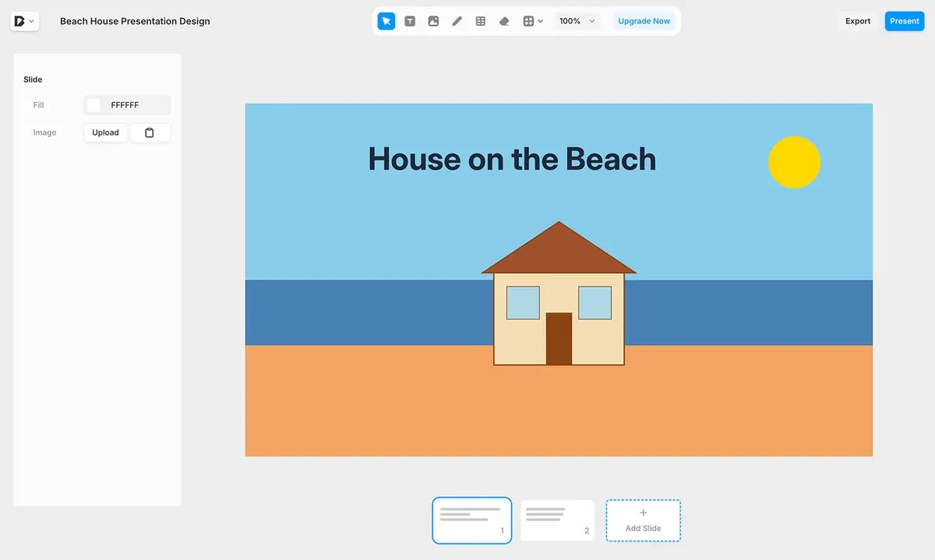Click the Upload button for slide image
This screenshot has width=935, height=560.
coord(105,132)
